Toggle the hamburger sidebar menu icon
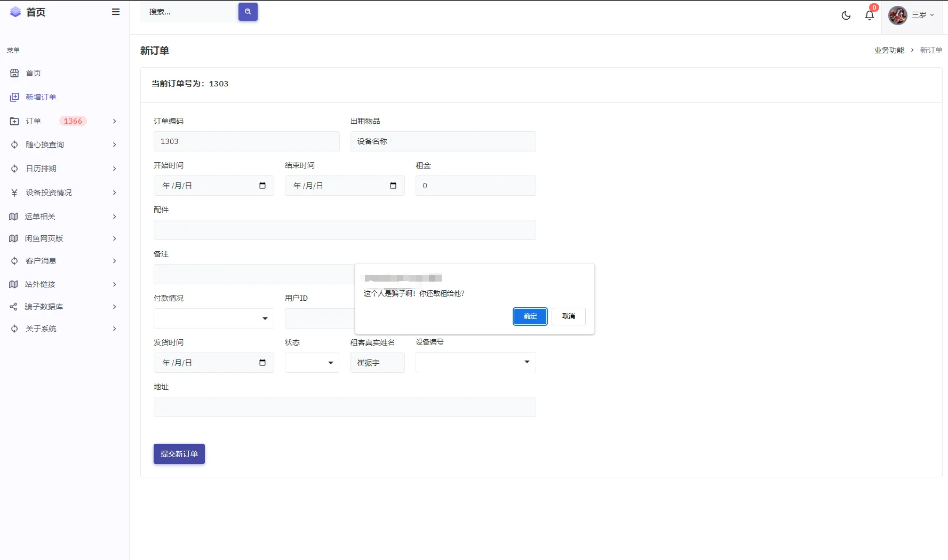The width and height of the screenshot is (948, 560). coord(116,12)
